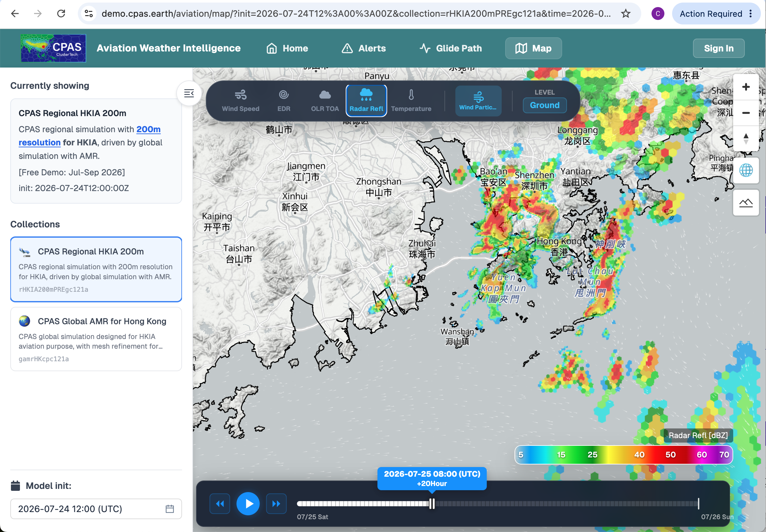Select CPAS Regional HKIA 200m collection
The height and width of the screenshot is (532, 766).
96,269
